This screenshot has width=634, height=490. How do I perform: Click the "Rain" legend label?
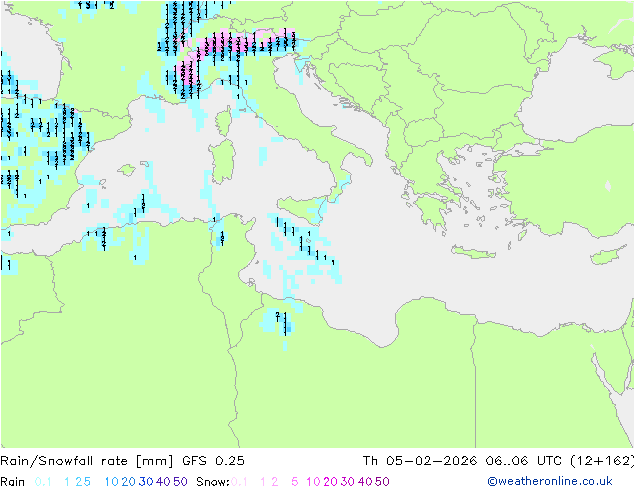click(13, 482)
